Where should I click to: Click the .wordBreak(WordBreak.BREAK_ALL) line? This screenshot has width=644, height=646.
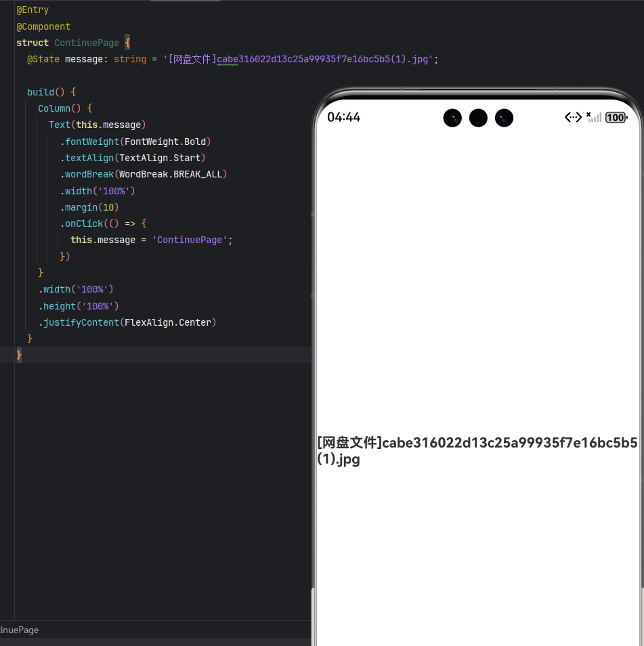[144, 174]
